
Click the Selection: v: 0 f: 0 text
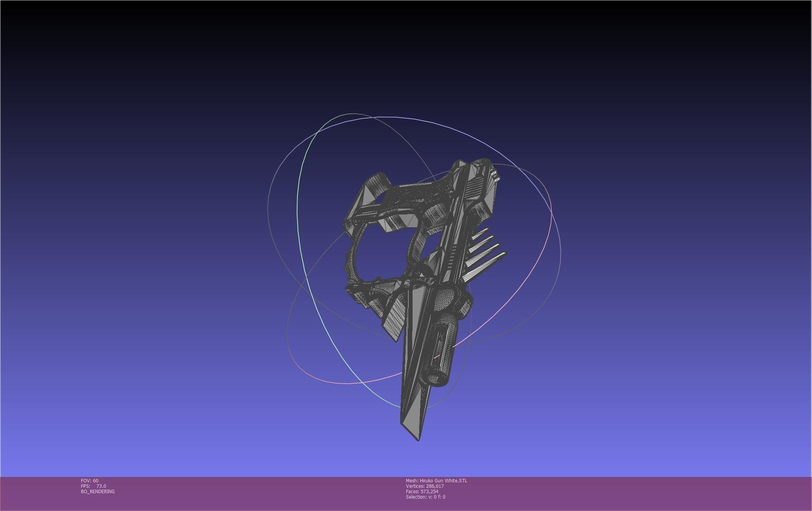pos(426,497)
